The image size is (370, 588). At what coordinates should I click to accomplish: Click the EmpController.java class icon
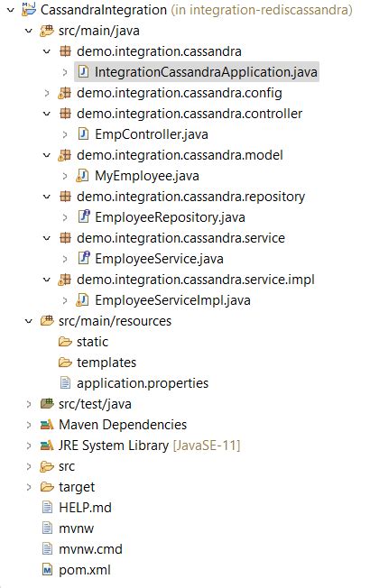[x=83, y=133]
